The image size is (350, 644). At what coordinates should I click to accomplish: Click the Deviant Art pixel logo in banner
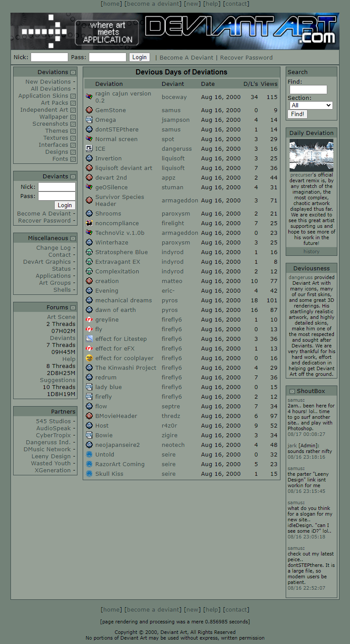pos(44,32)
